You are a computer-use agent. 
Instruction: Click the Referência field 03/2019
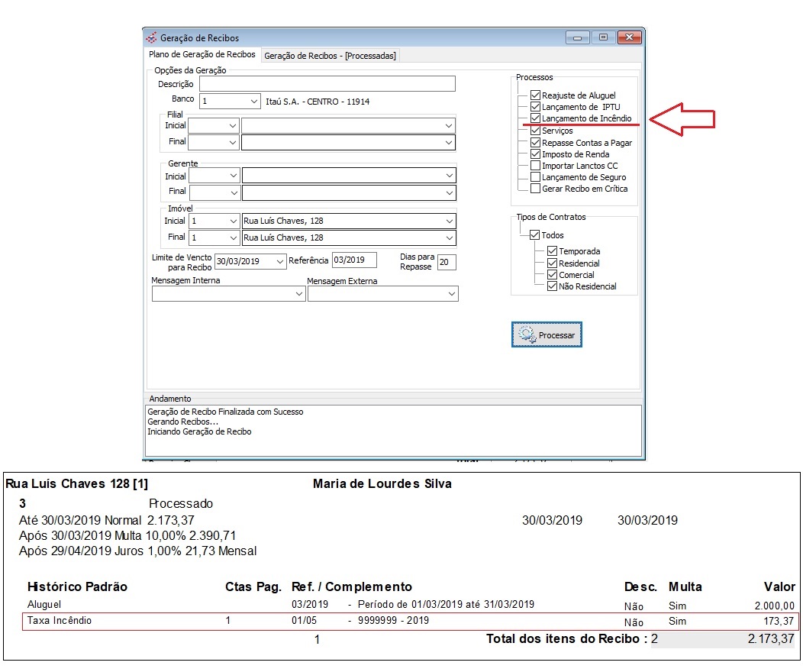click(x=354, y=260)
